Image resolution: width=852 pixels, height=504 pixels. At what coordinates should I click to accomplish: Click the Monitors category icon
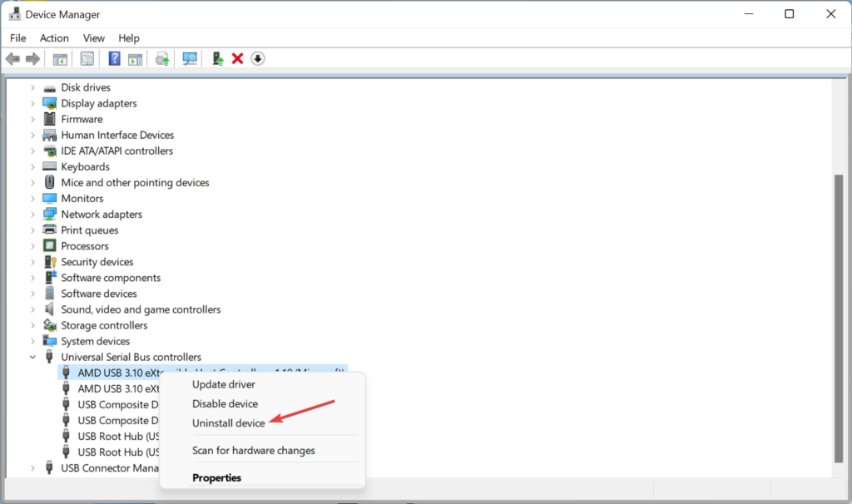point(49,198)
